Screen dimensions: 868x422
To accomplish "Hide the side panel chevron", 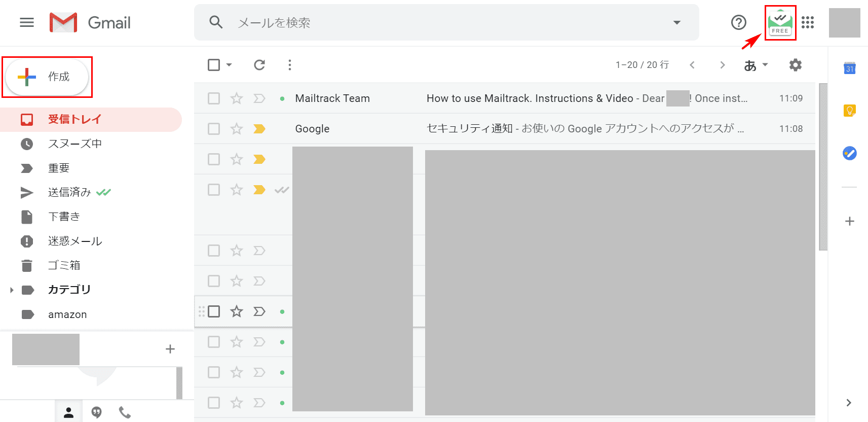I will 849,403.
